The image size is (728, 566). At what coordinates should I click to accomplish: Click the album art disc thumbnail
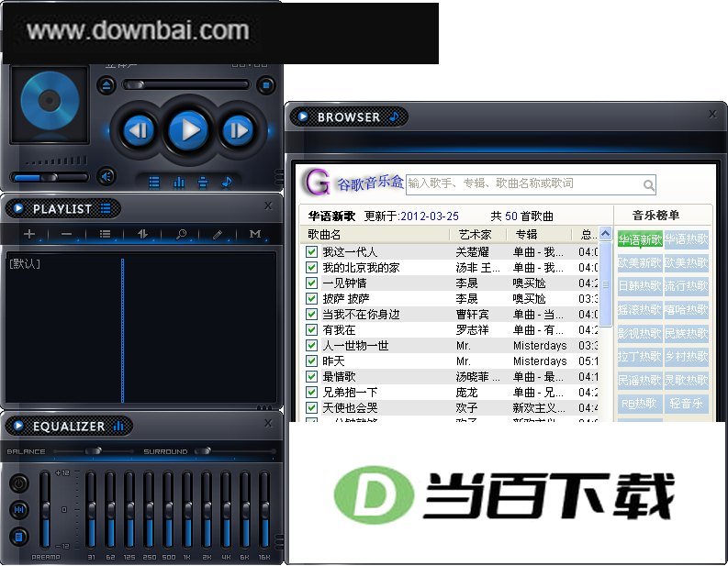click(x=50, y=103)
